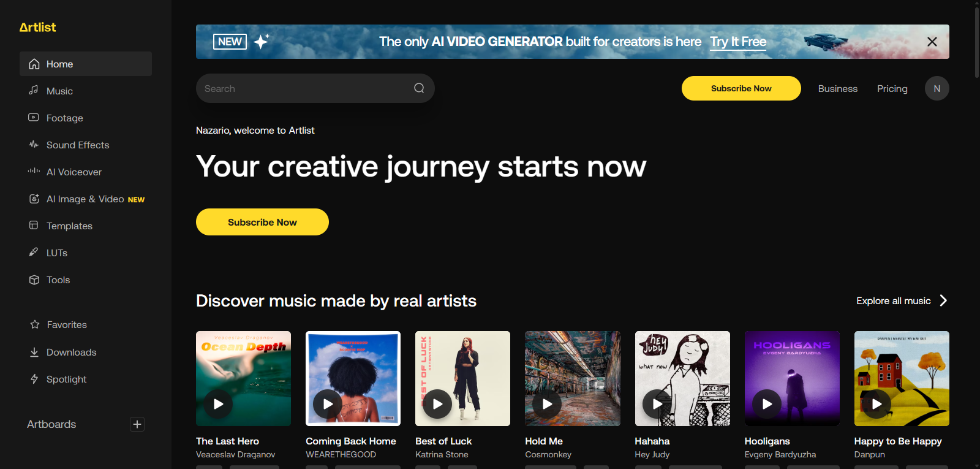Play Best of Luck track

(x=437, y=404)
